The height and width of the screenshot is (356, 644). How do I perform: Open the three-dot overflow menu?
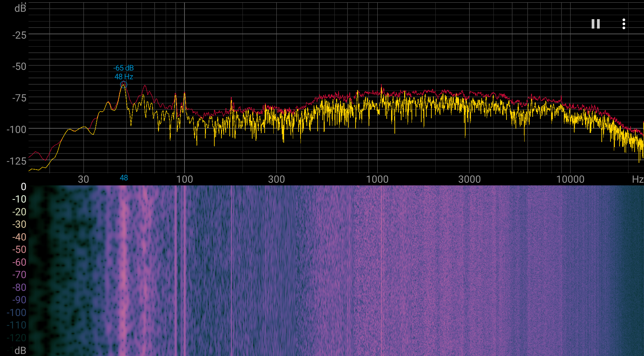click(x=624, y=24)
